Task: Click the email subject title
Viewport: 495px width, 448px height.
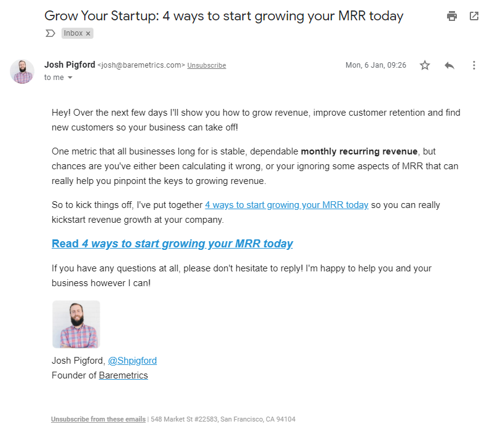Action: pos(224,16)
